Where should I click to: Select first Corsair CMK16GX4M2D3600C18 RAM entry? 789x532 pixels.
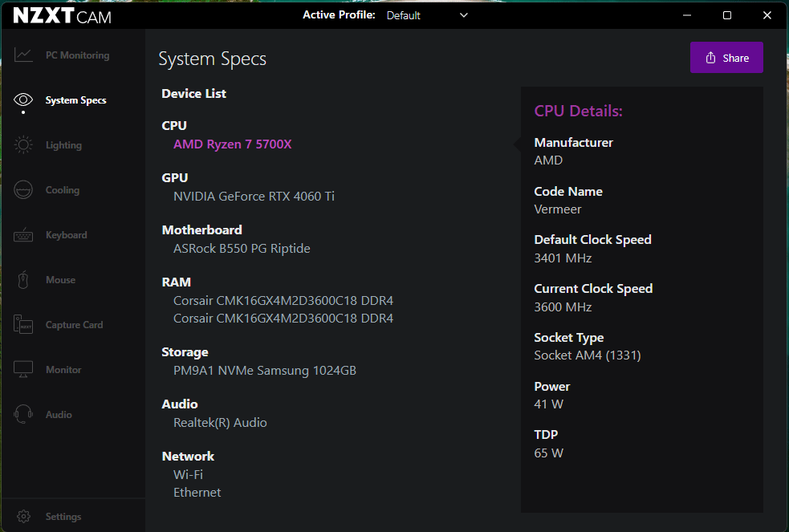click(283, 301)
